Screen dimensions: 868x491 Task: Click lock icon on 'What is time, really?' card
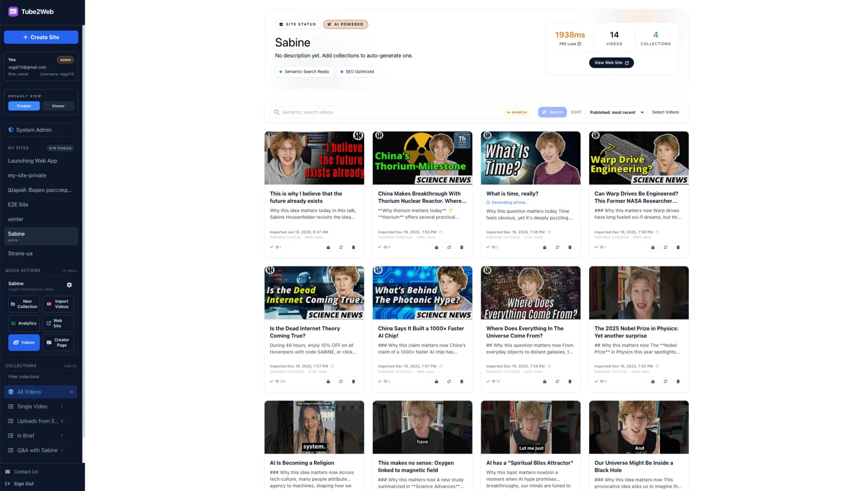(x=545, y=247)
